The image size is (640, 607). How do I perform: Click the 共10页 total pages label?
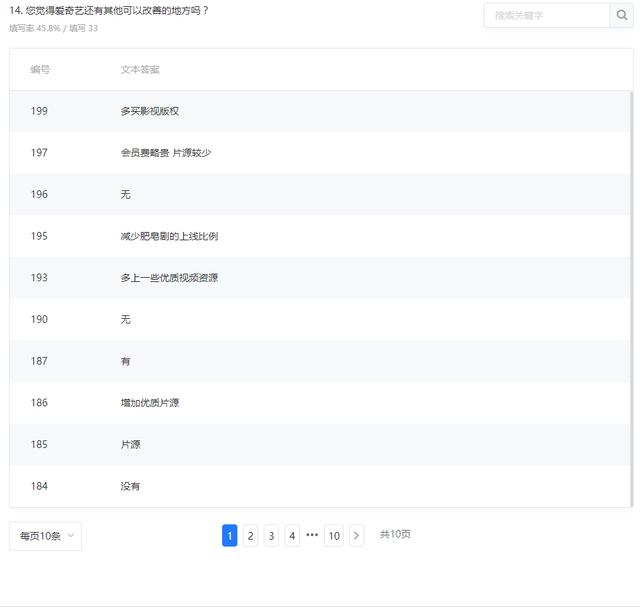point(395,534)
